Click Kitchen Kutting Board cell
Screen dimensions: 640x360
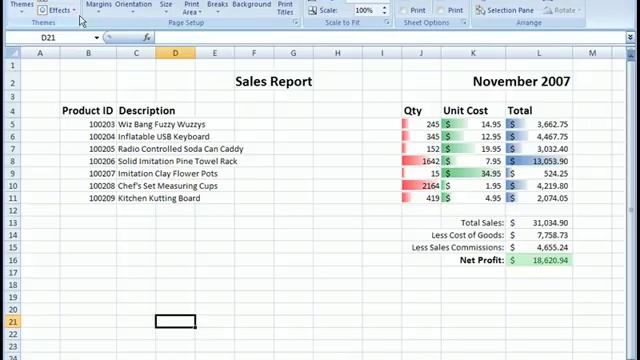click(x=159, y=198)
